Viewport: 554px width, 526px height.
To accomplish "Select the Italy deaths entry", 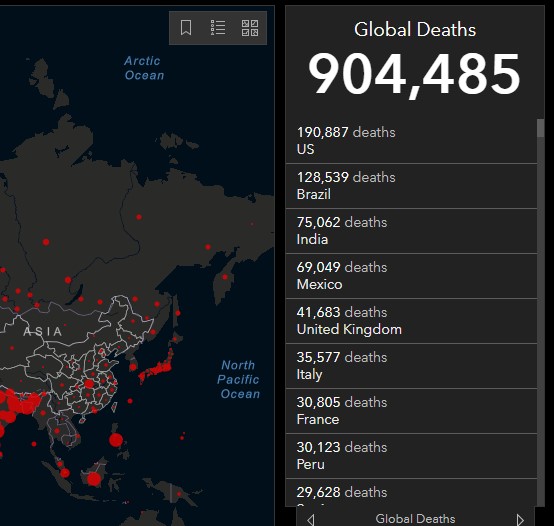I will tap(411, 366).
